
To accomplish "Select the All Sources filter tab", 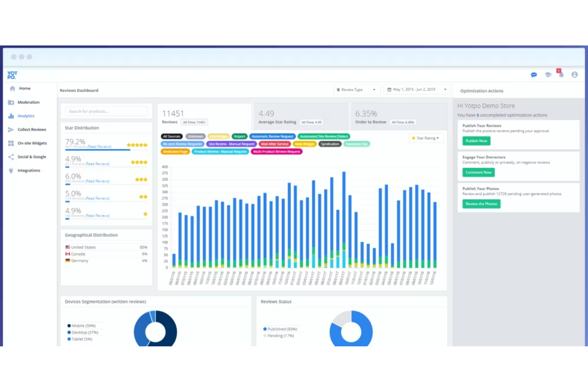I will (x=171, y=136).
